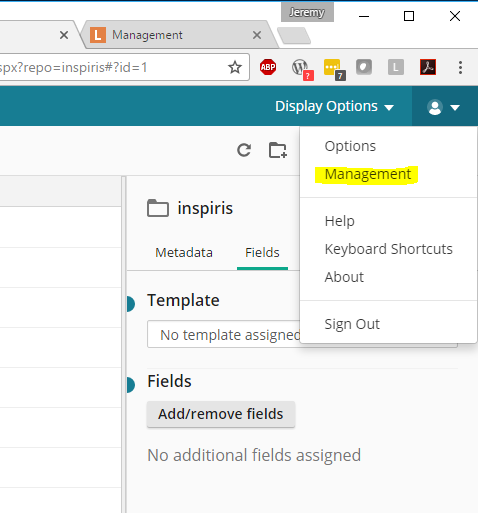Image resolution: width=478 pixels, height=513 pixels.
Task: Select Management from the user menu
Action: [x=368, y=174]
